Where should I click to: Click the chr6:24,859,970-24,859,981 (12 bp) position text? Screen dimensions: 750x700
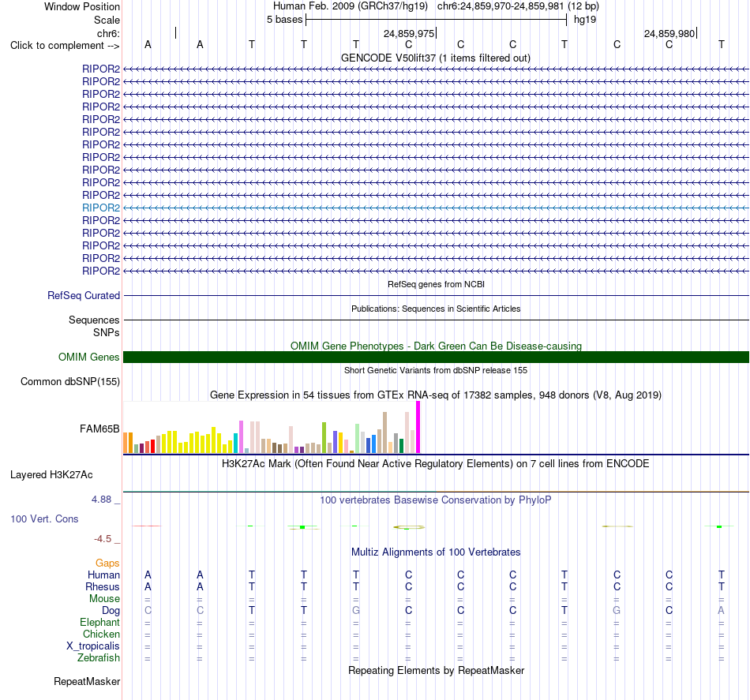click(x=518, y=6)
